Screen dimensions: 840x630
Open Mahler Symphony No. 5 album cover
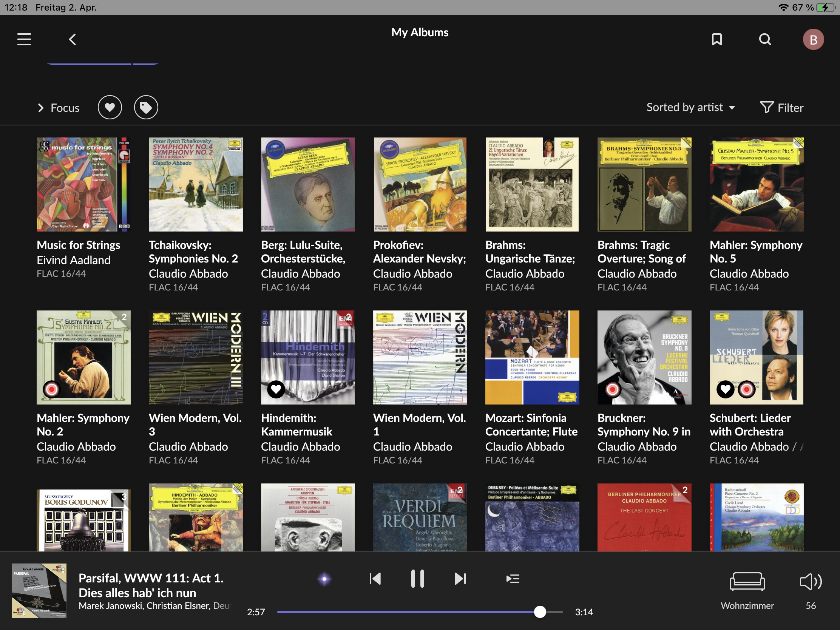tap(757, 185)
